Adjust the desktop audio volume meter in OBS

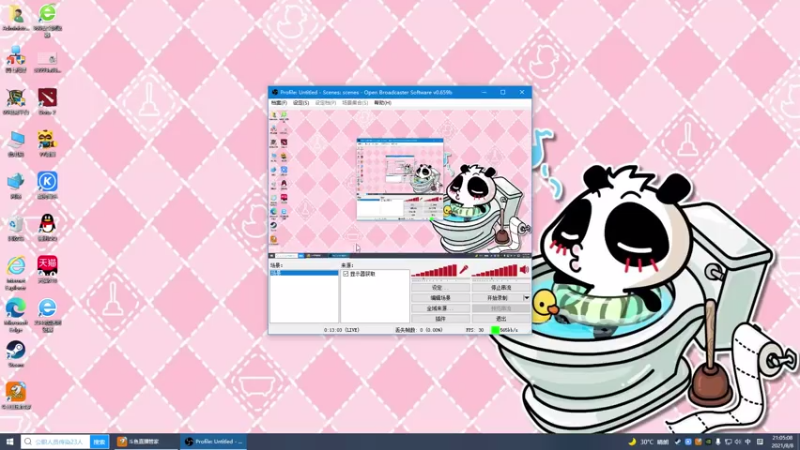click(494, 271)
